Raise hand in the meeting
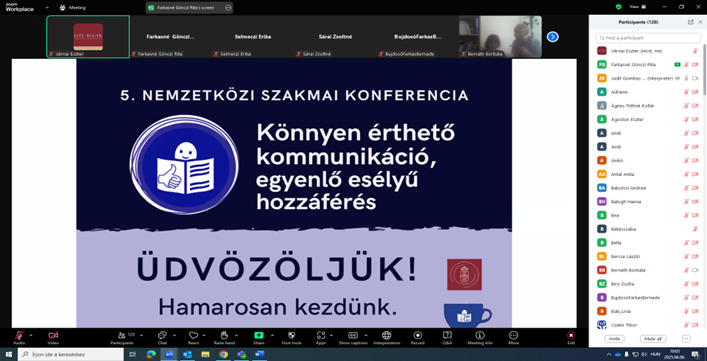This screenshot has height=361, width=707. (224, 338)
